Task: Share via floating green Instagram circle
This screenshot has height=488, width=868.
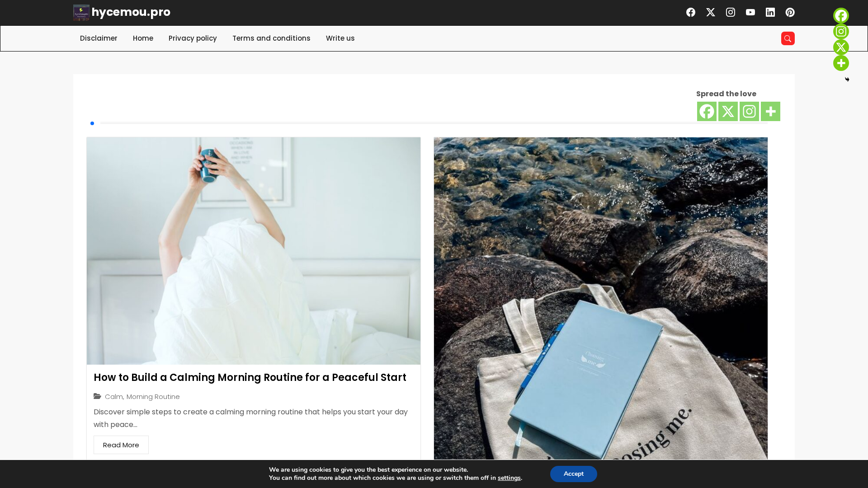Action: (841, 32)
